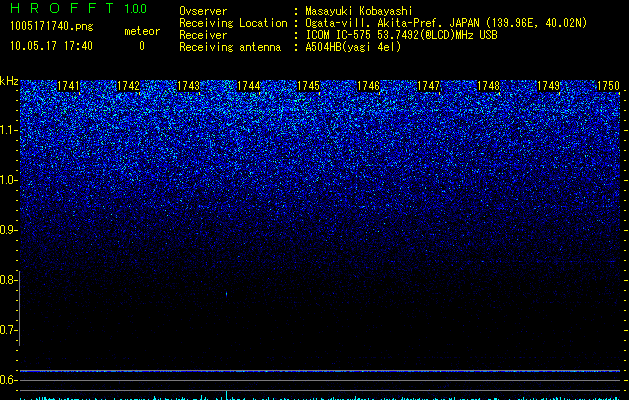Click the 1750 time marker
Image resolution: width=629 pixels, height=400 pixels.
coord(608,86)
